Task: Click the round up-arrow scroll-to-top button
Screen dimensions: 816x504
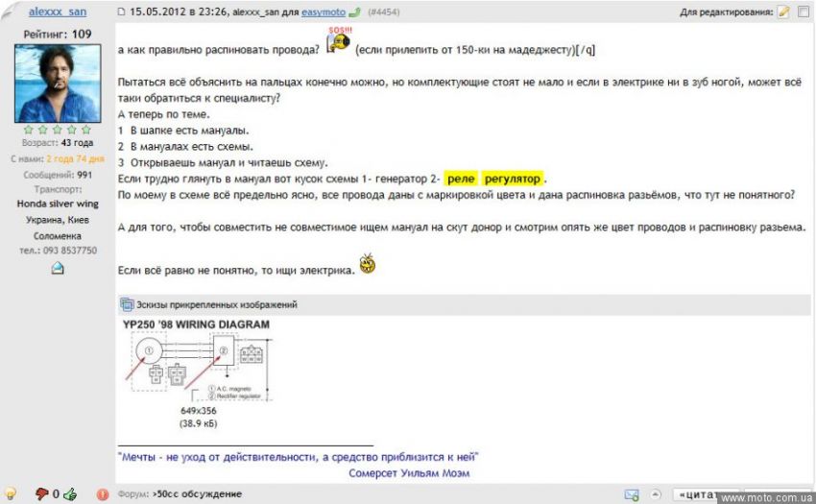Action: coord(658,494)
